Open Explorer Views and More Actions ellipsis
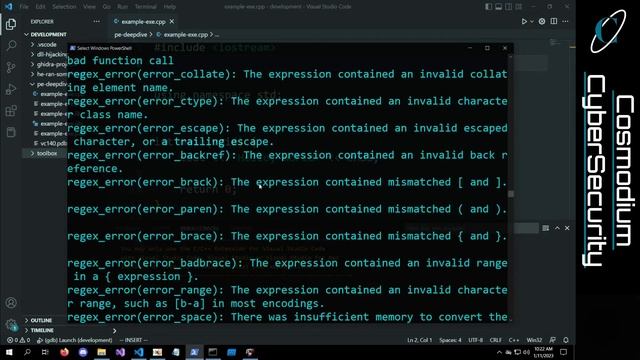Viewport: 640px width, 360px height. tap(96, 22)
